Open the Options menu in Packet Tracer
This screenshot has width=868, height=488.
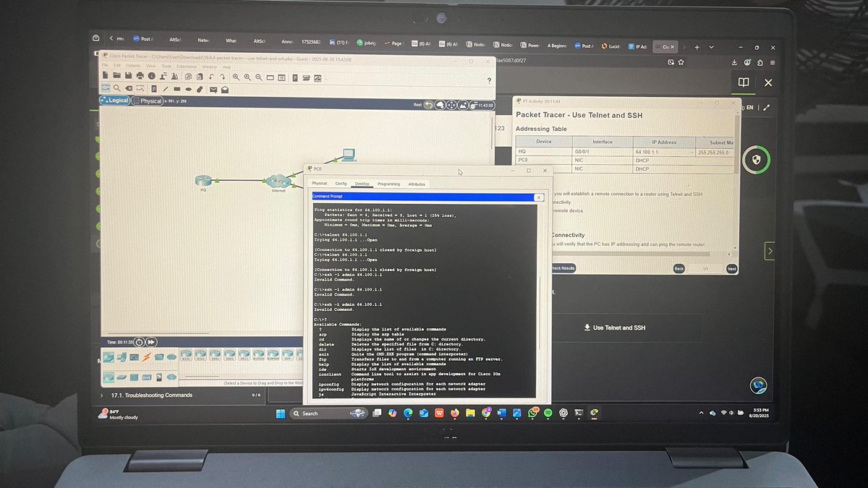(x=133, y=66)
